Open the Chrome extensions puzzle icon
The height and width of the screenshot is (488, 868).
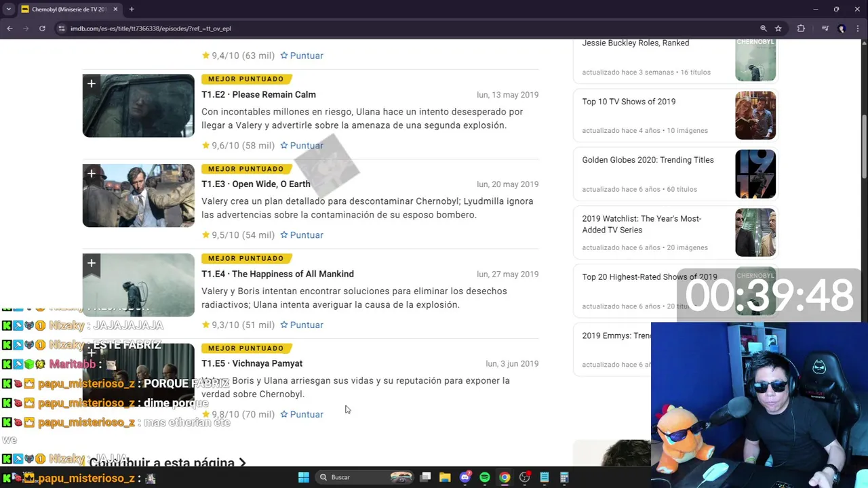(801, 28)
